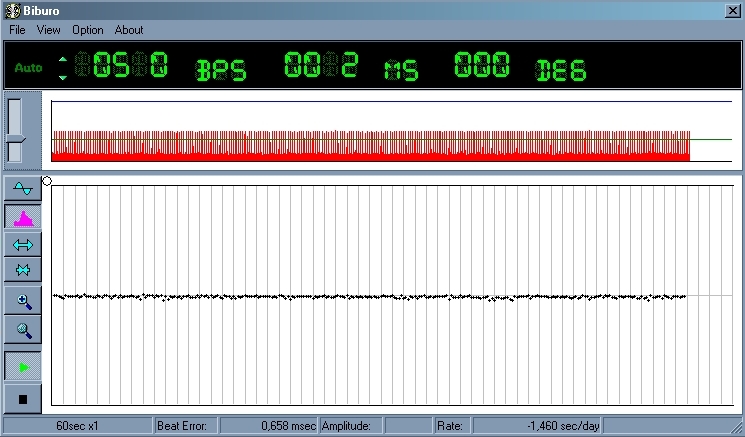Open the File menu

click(17, 30)
